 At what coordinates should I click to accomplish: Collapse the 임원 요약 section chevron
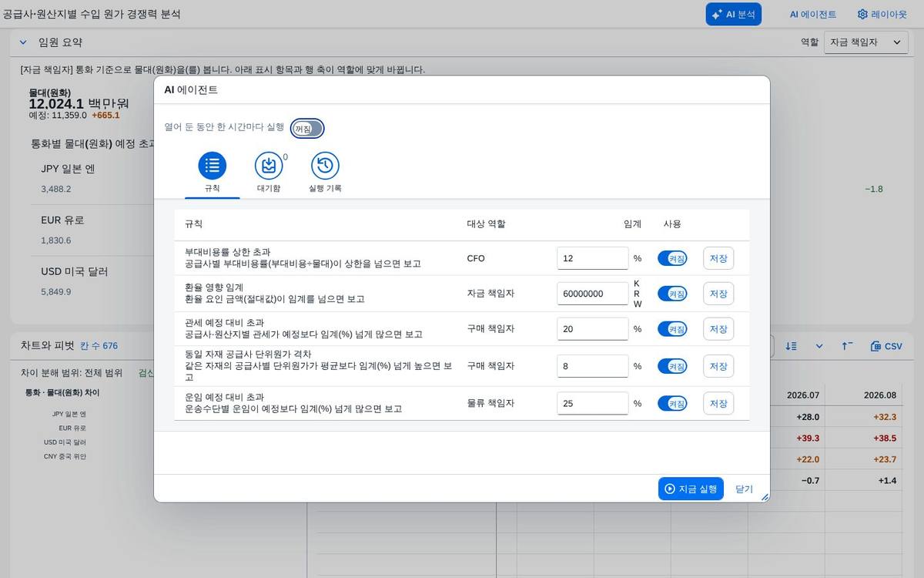[23, 42]
